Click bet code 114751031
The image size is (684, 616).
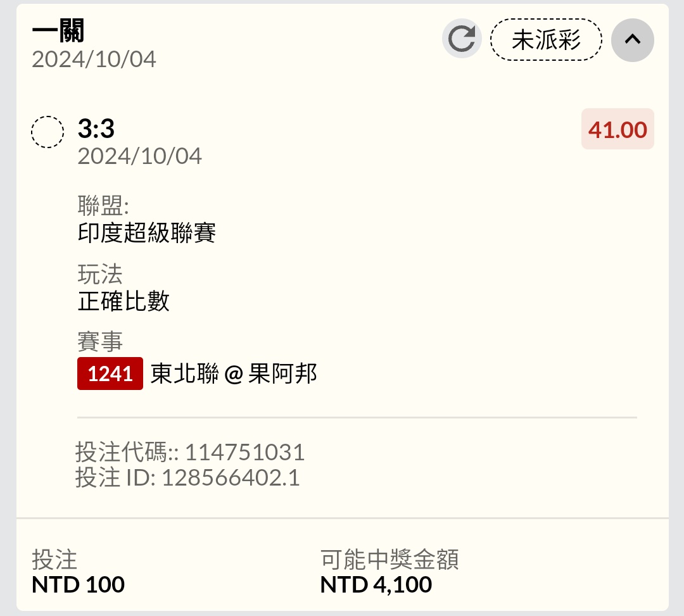tap(244, 452)
